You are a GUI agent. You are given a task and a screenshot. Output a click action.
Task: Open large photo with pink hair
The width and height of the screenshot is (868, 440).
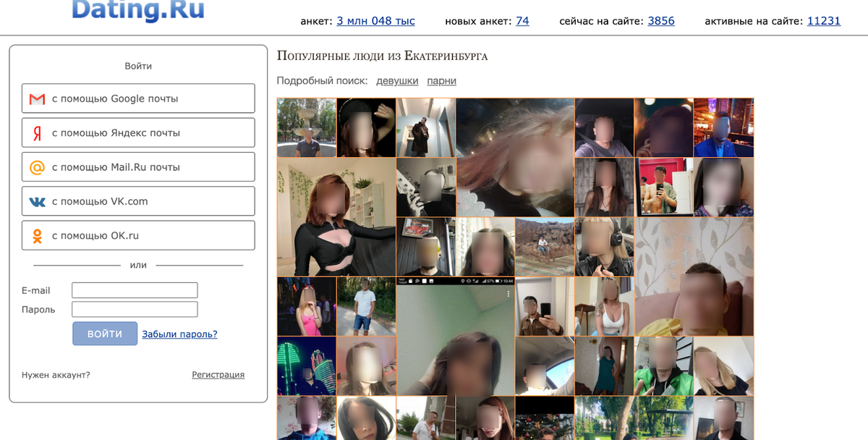[515, 158]
